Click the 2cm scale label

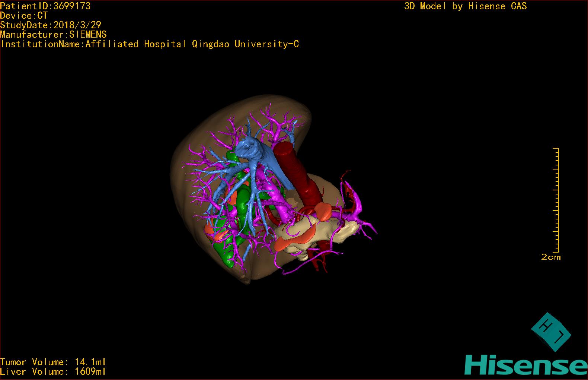pyautogui.click(x=551, y=257)
